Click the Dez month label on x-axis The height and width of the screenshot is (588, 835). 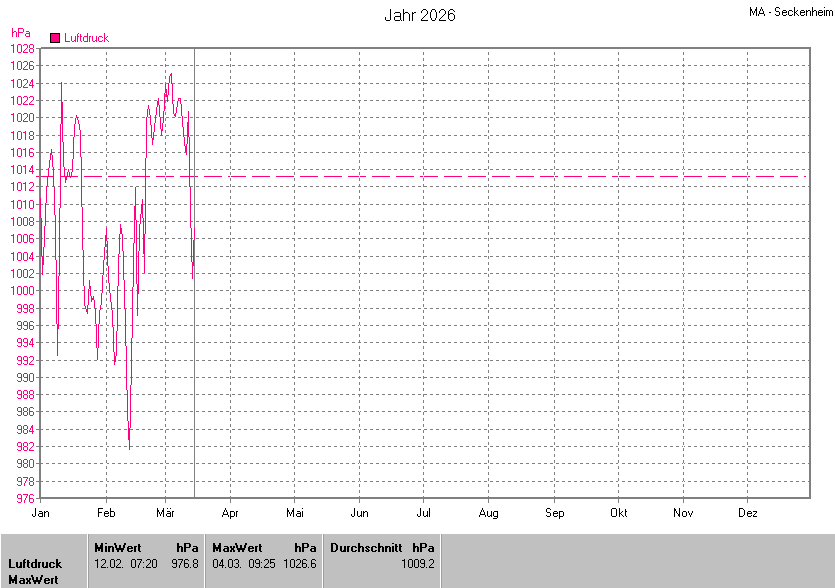coord(747,513)
